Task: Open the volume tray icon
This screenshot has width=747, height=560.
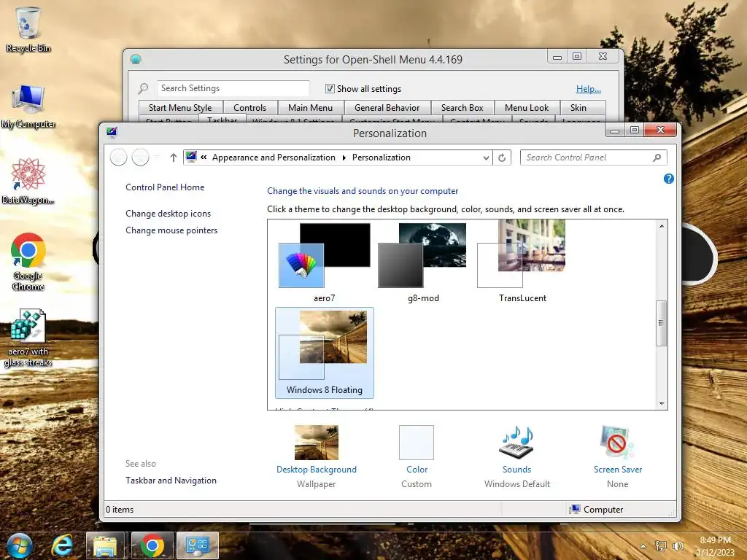Action: pos(678,546)
